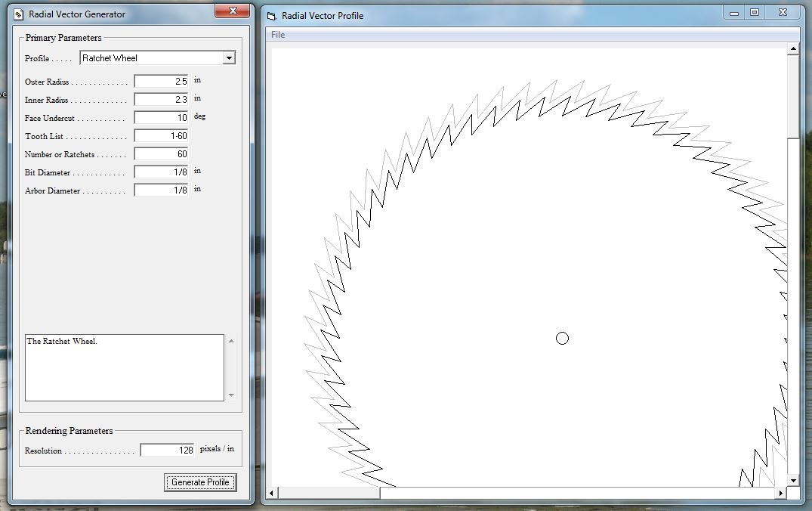Click the vertical scrollbar thumb in profile view
Viewport: 812px width, 511px height.
point(793,97)
